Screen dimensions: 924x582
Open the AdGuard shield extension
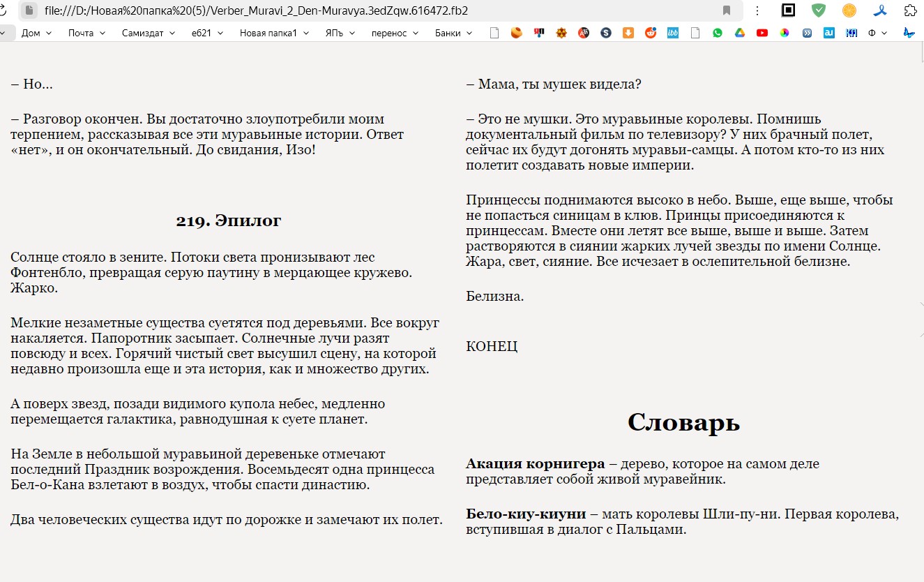point(819,10)
